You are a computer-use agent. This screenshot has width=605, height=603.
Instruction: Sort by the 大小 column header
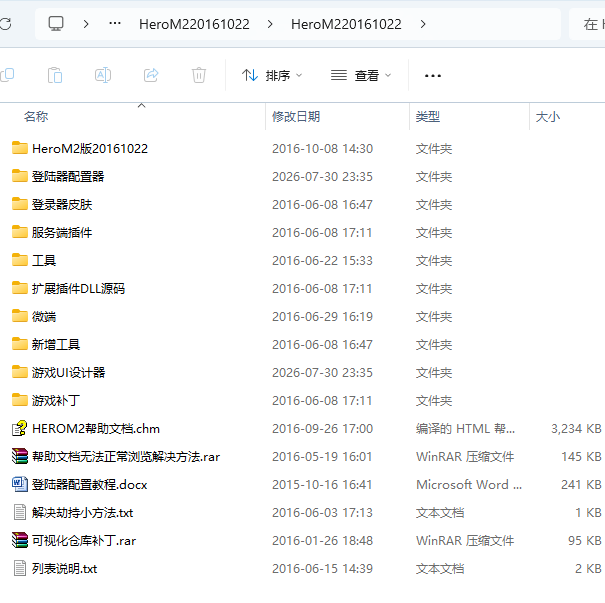[548, 117]
